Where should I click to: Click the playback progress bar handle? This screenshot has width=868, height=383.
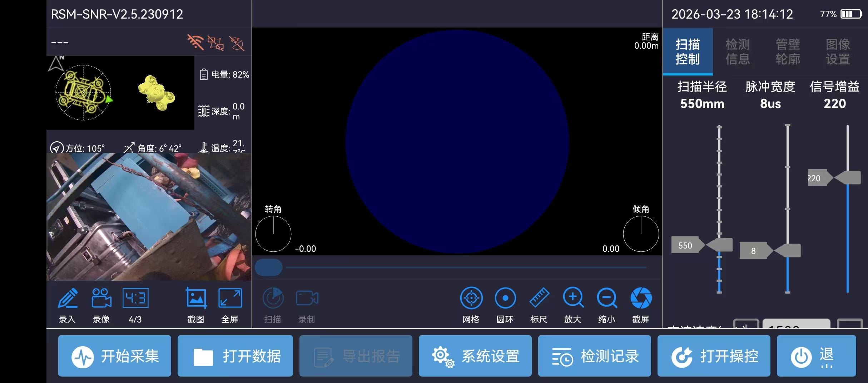coord(269,267)
